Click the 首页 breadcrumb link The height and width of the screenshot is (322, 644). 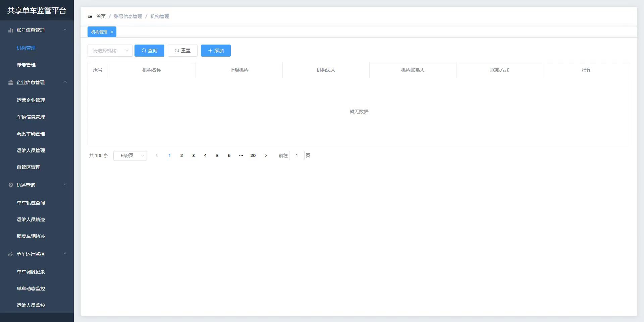pyautogui.click(x=101, y=16)
